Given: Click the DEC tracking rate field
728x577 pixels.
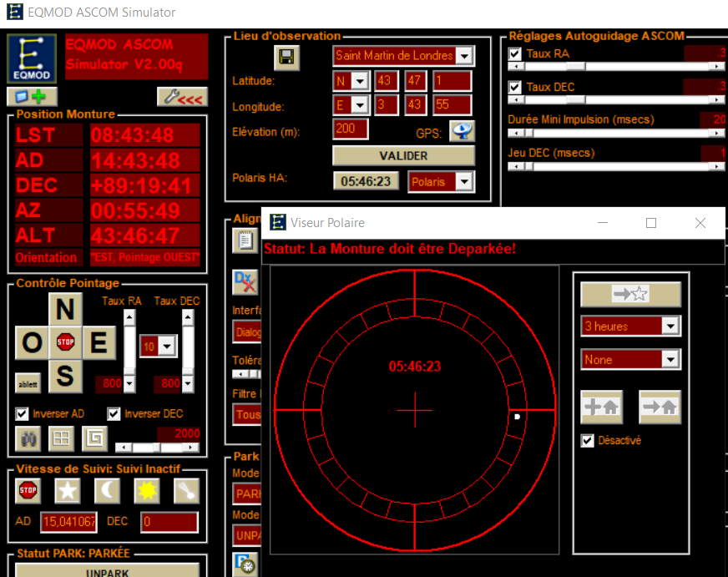Looking at the screenshot, I should pos(169,522).
